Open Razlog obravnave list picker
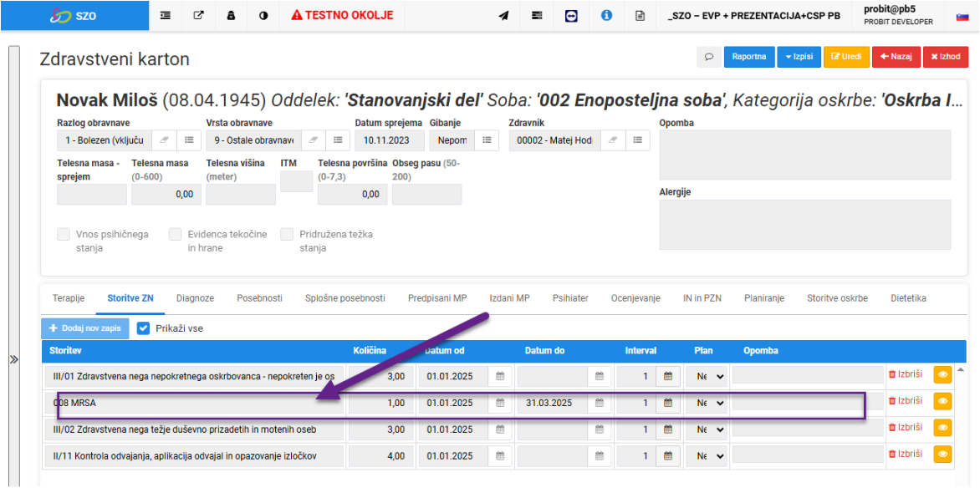This screenshot has height=493, width=980. pos(189,140)
